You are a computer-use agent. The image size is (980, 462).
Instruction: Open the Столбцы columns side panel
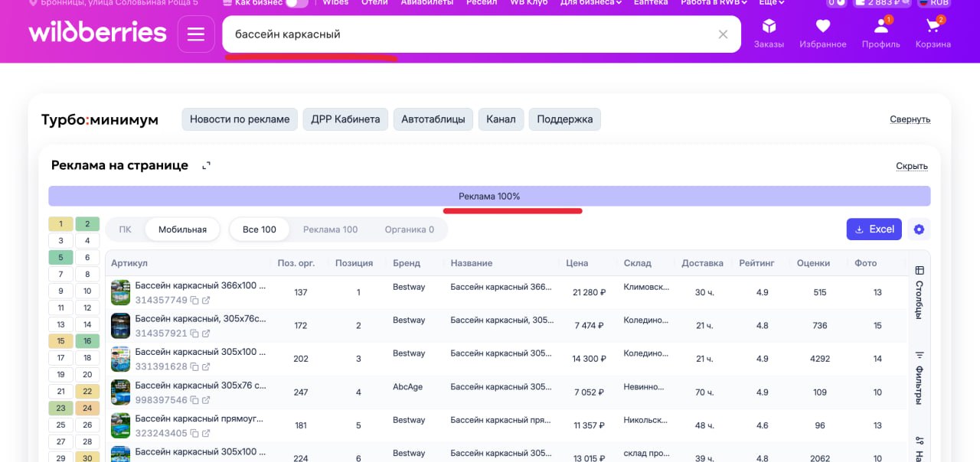pyautogui.click(x=920, y=292)
